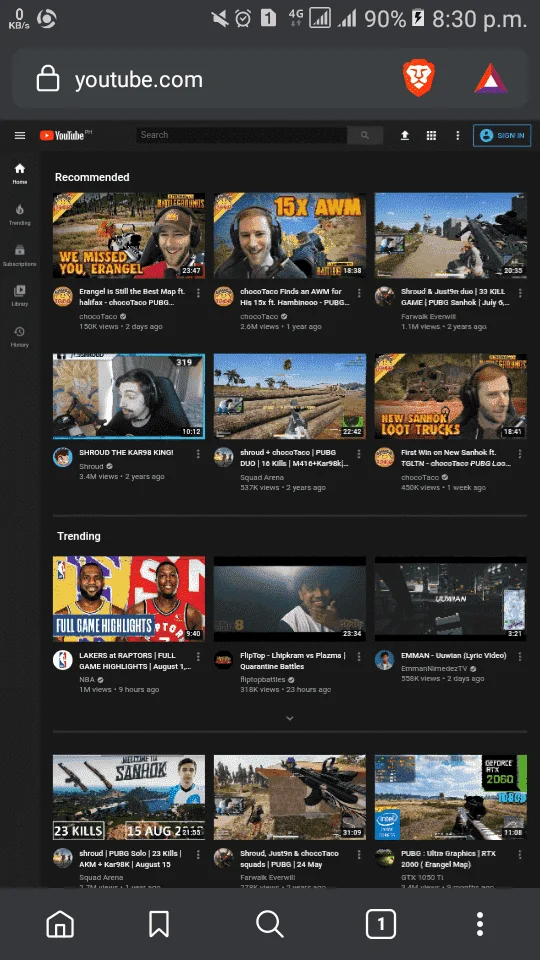Open History in the sidebar
540x960 pixels.
coord(20,337)
